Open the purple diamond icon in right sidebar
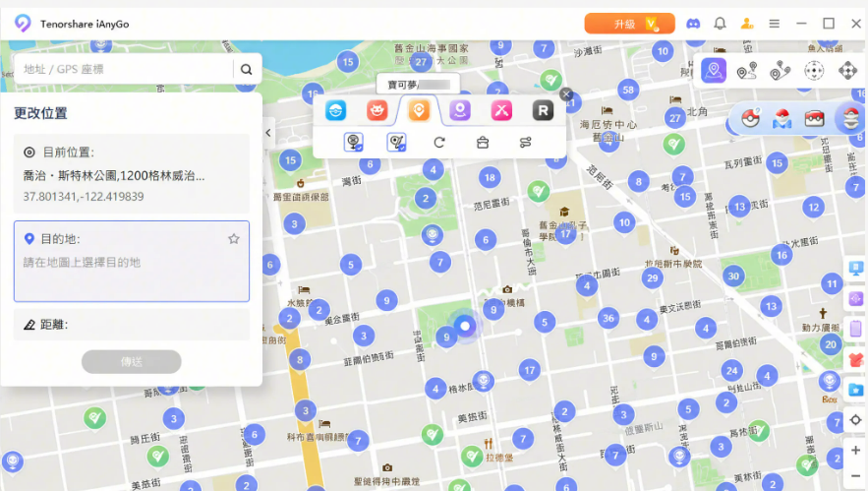The width and height of the screenshot is (868, 491). [x=856, y=299]
